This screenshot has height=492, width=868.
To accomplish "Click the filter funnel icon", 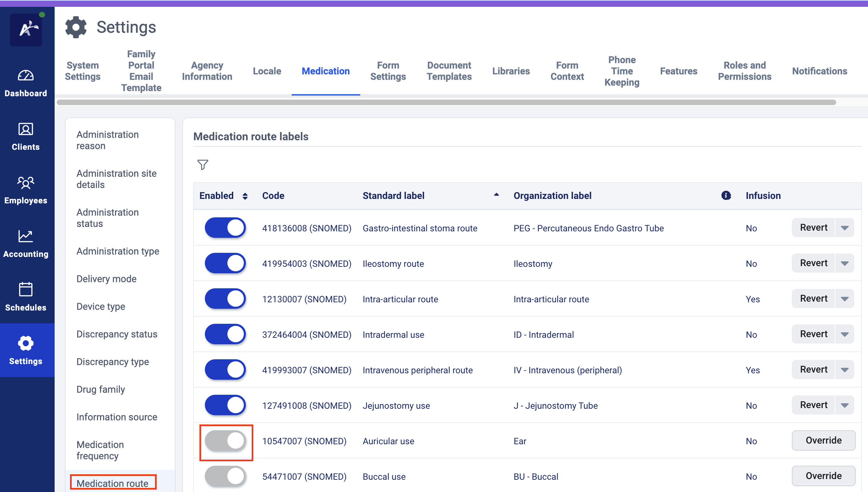I will tap(202, 165).
